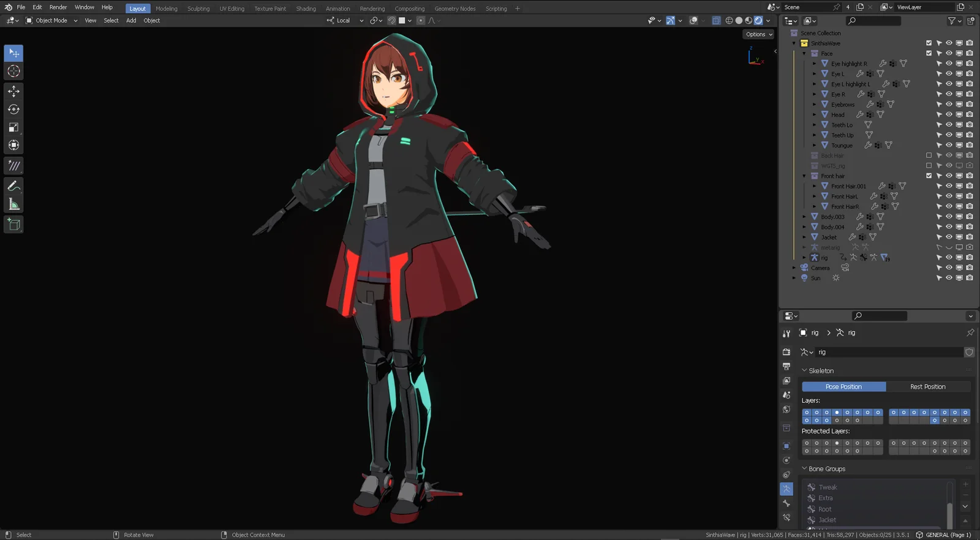Collapse the Front hair collection
980x540 pixels.
point(804,176)
